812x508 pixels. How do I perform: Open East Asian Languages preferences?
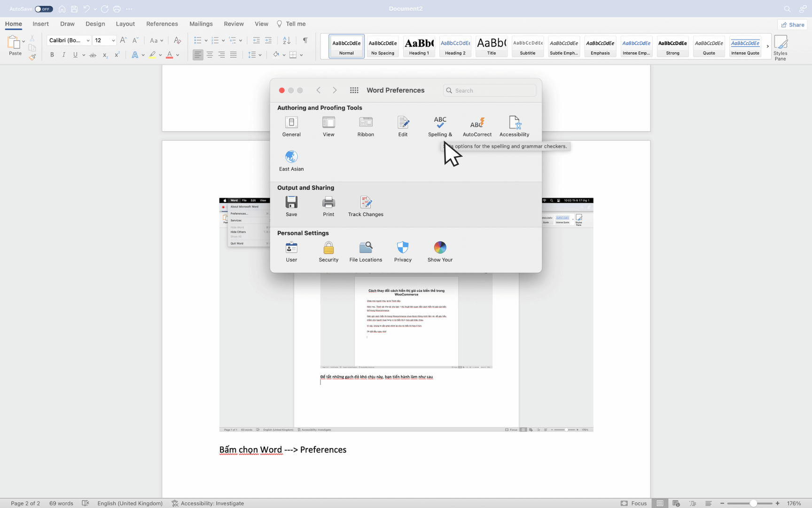point(291,161)
